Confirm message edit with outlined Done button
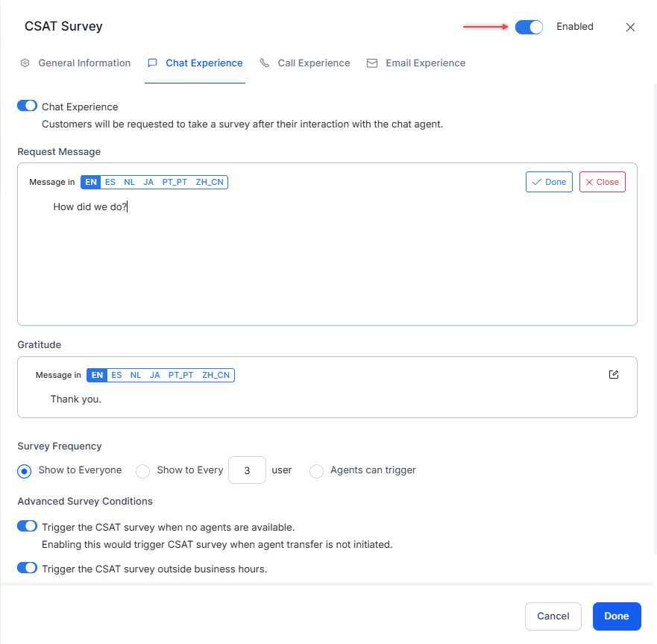The width and height of the screenshot is (657, 644). pyautogui.click(x=549, y=182)
